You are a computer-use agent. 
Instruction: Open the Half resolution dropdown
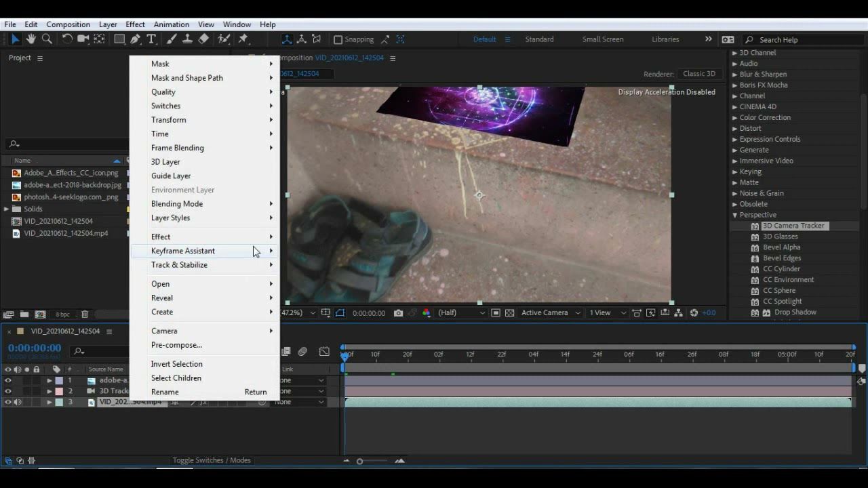click(x=462, y=313)
